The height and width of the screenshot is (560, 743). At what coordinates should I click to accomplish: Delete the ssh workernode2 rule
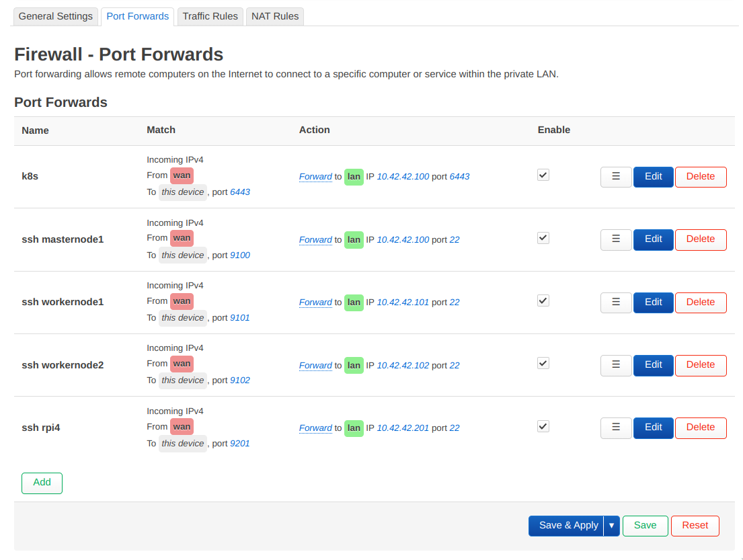[700, 365]
